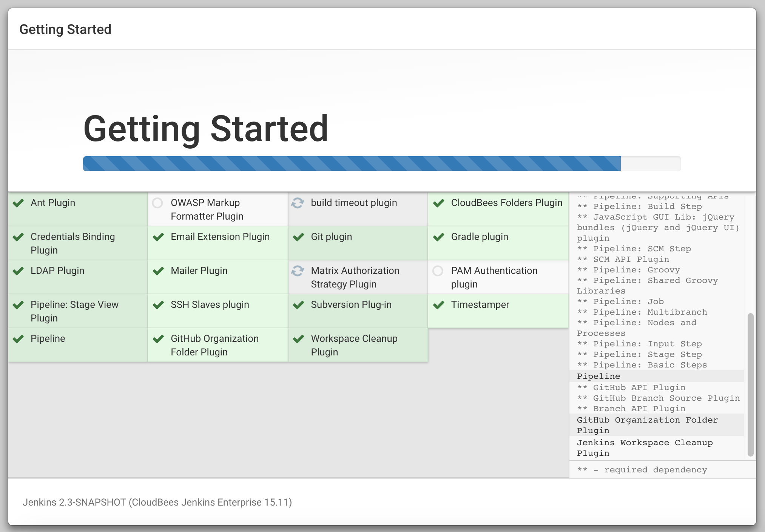Click the spinning sync icon for build timeout plugin
765x532 pixels.
(298, 203)
